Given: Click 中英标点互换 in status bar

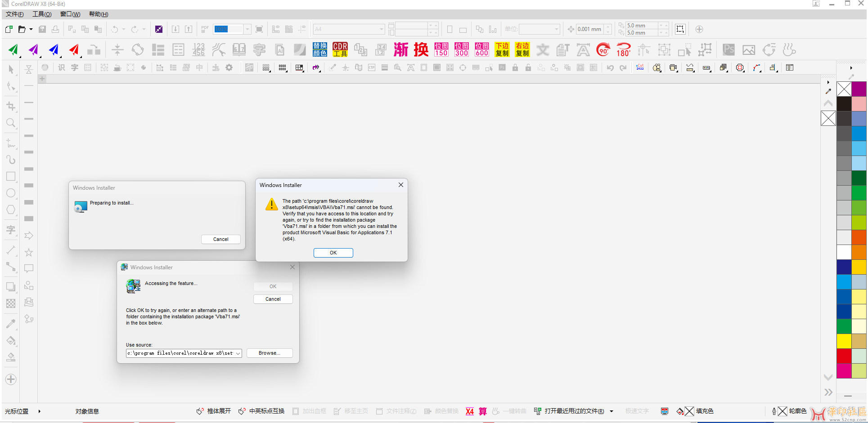Looking at the screenshot, I should coord(262,411).
